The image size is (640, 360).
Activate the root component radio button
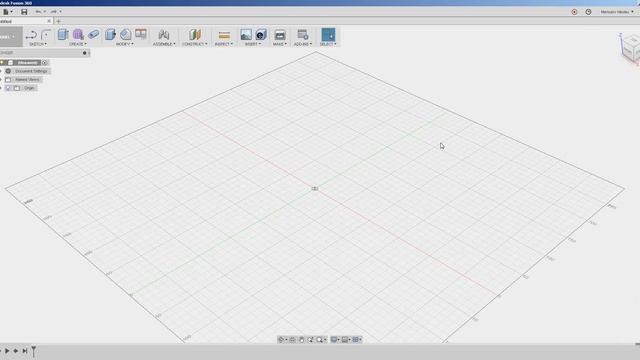point(44,62)
